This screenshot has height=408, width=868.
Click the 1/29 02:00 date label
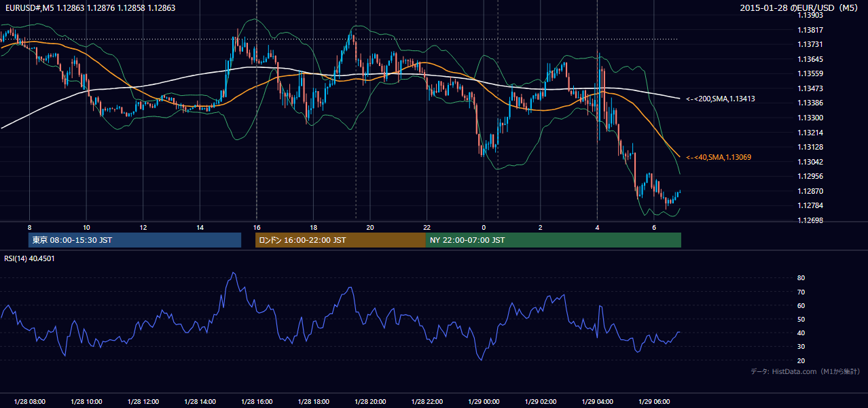pyautogui.click(x=540, y=402)
